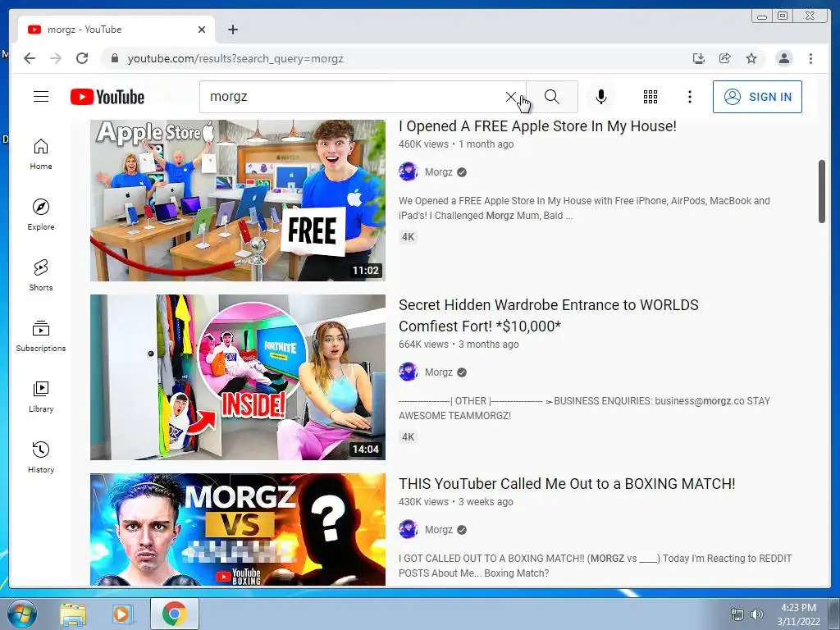Image resolution: width=840 pixels, height=630 pixels.
Task: Click the network tray icon
Action: pos(737,614)
